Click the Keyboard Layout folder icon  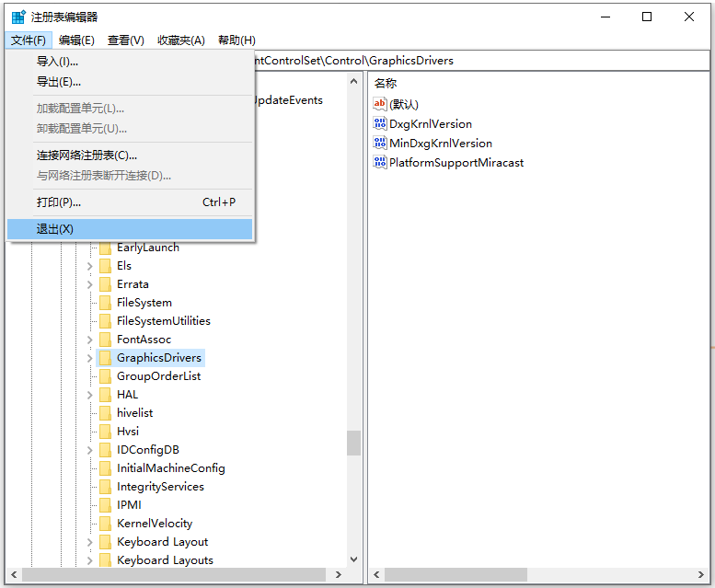pyautogui.click(x=105, y=542)
